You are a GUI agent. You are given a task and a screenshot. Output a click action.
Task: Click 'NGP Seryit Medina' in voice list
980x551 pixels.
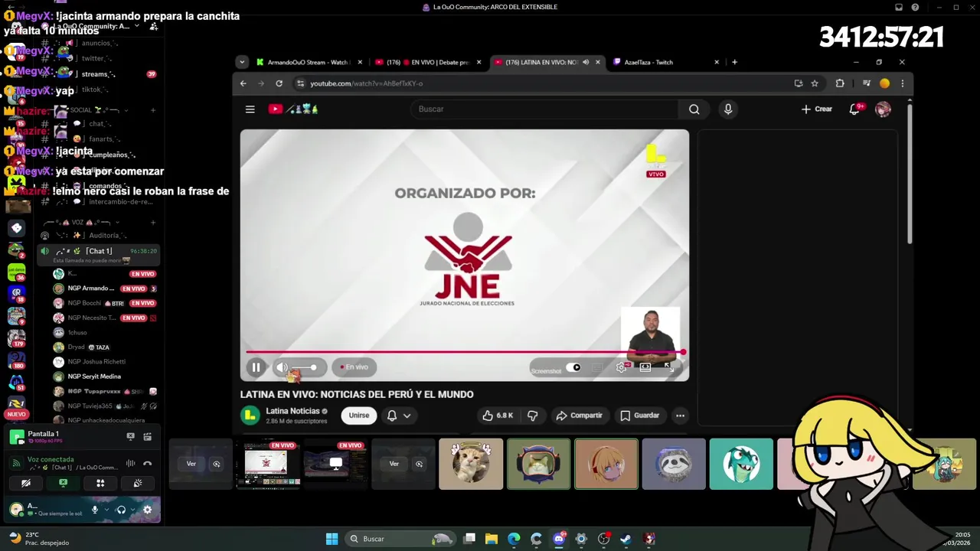tap(94, 377)
